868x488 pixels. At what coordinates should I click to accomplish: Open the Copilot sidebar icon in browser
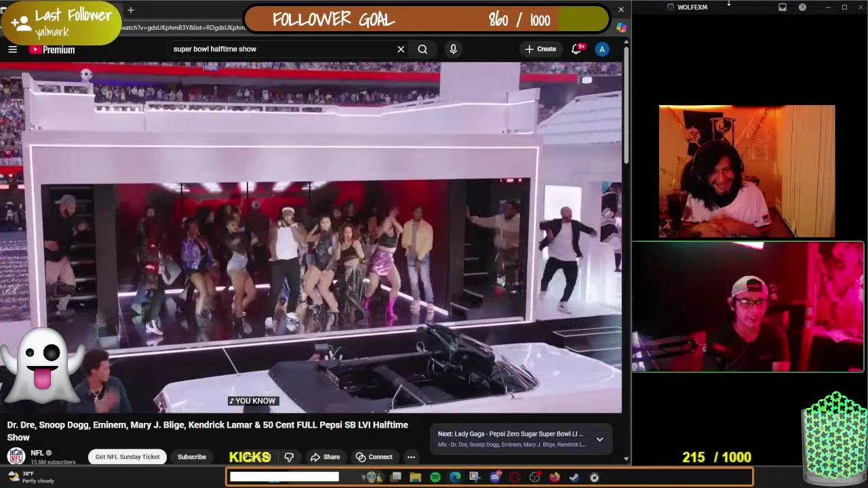pyautogui.click(x=621, y=28)
